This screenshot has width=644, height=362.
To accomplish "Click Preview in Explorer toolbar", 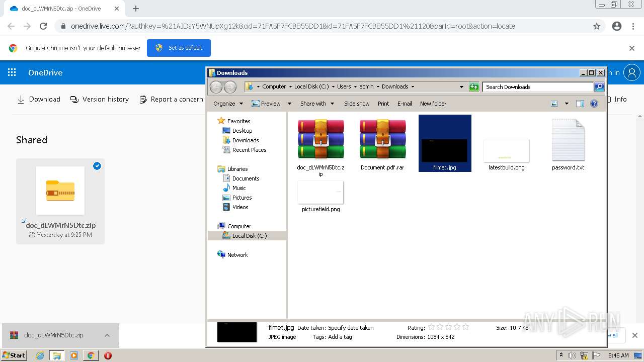I will [x=267, y=104].
